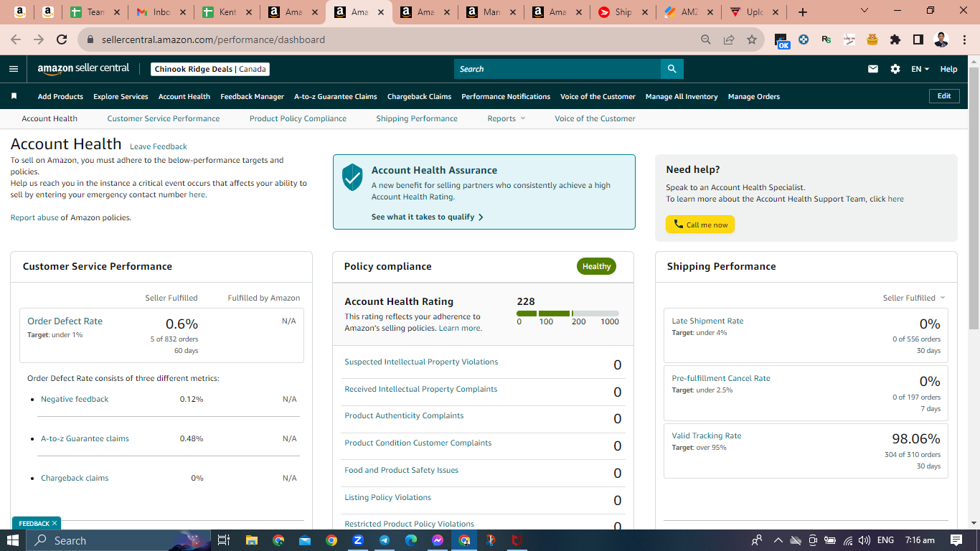This screenshot has width=980, height=551.
Task: Open a new browser tab with plus
Action: [x=803, y=12]
